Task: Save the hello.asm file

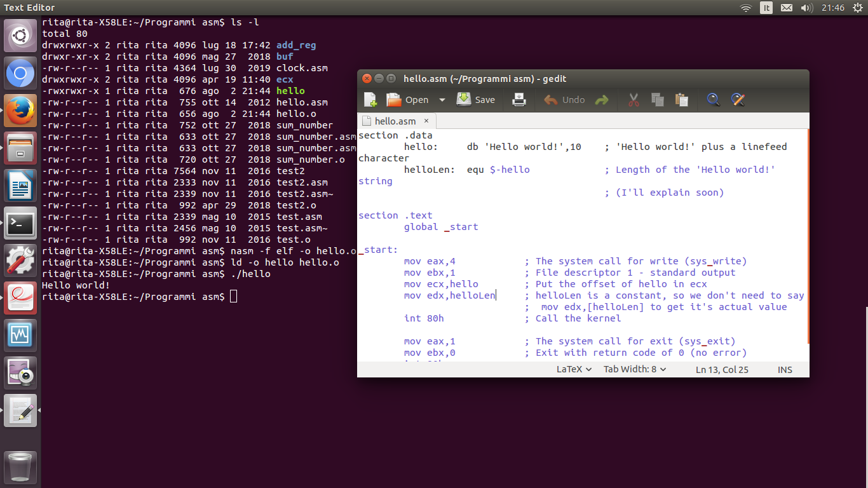Action: point(476,99)
